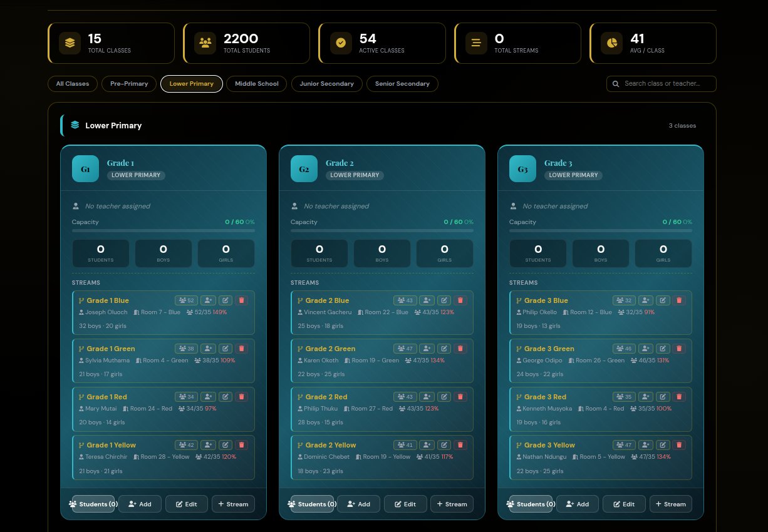Click the student count badge on Grade 1 Green
Image resolution: width=768 pixels, height=532 pixels.
click(187, 349)
